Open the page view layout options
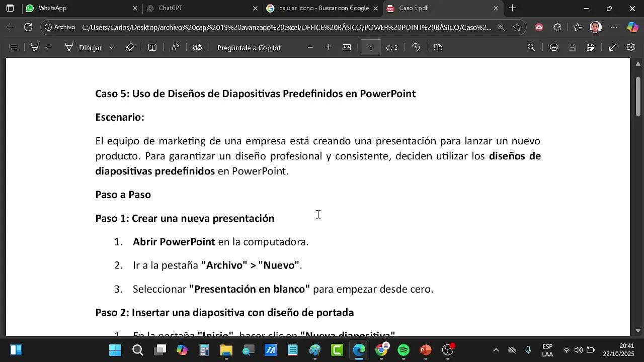Image resolution: width=644 pixels, height=362 pixels. [x=438, y=47]
